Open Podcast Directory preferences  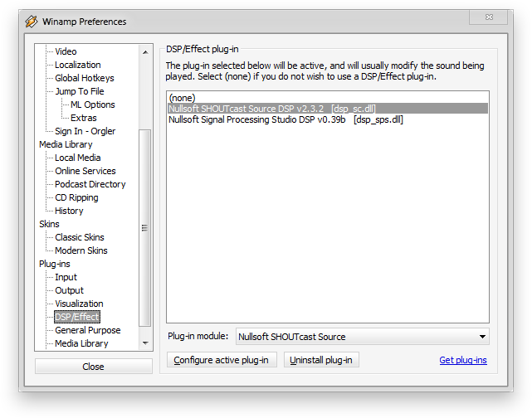pyautogui.click(x=90, y=184)
